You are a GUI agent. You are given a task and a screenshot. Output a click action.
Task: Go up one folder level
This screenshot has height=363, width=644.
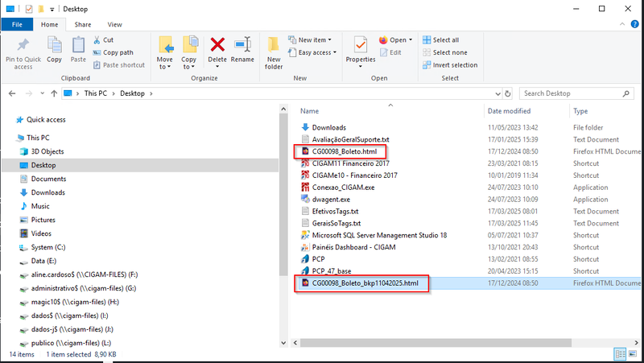point(54,93)
